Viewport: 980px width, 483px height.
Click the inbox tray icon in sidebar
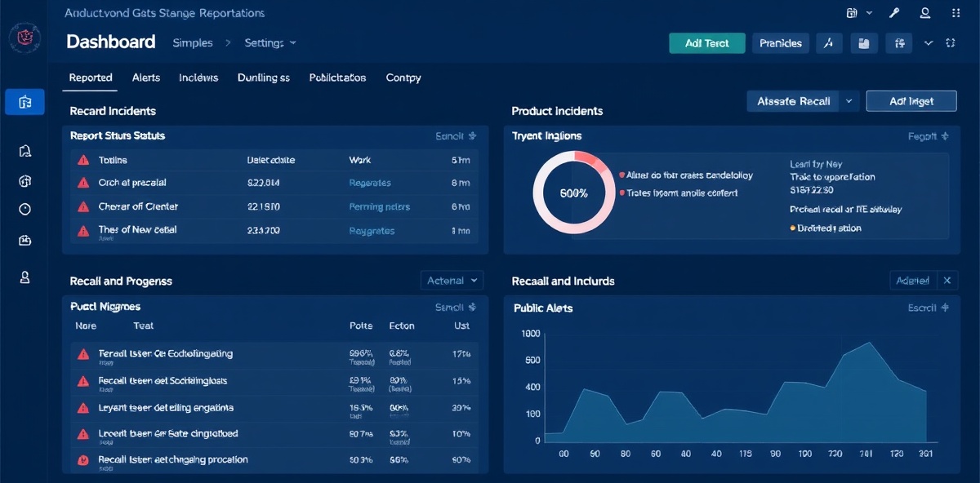(x=24, y=241)
